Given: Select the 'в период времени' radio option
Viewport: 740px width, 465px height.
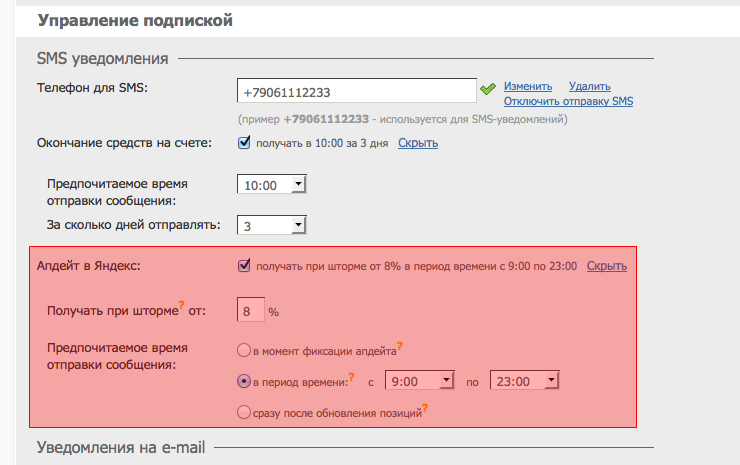Looking at the screenshot, I should click(243, 381).
